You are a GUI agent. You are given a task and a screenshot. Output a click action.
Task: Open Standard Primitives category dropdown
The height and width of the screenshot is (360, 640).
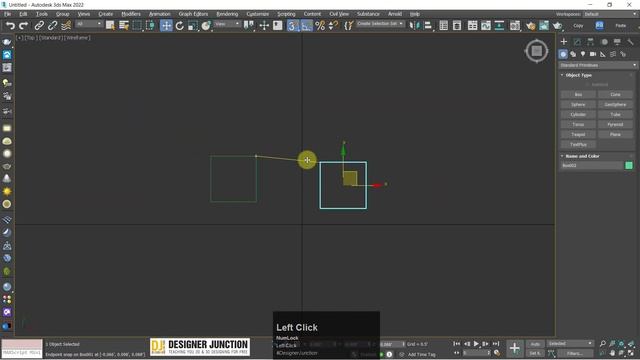click(x=598, y=65)
